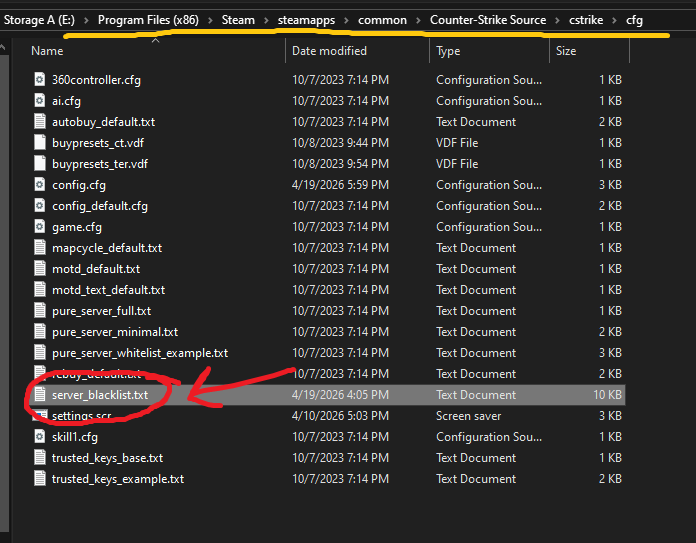Expand the breadcrumb chevron after cstrike
Screen dimensions: 696x543
pyautogui.click(x=614, y=20)
